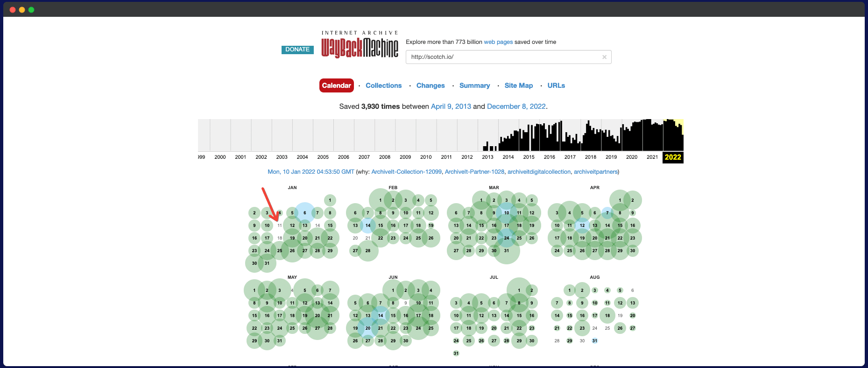The height and width of the screenshot is (368, 868).
Task: Click May 3 on the calendar
Action: (280, 290)
